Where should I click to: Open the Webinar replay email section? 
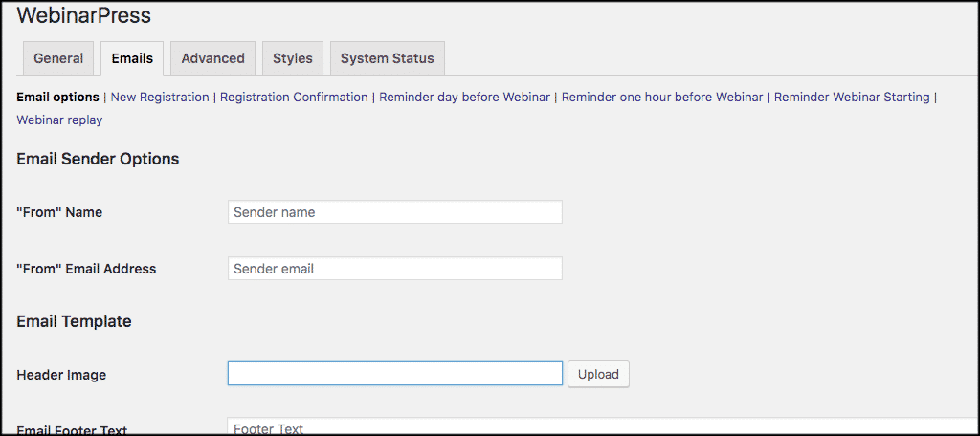tap(59, 120)
